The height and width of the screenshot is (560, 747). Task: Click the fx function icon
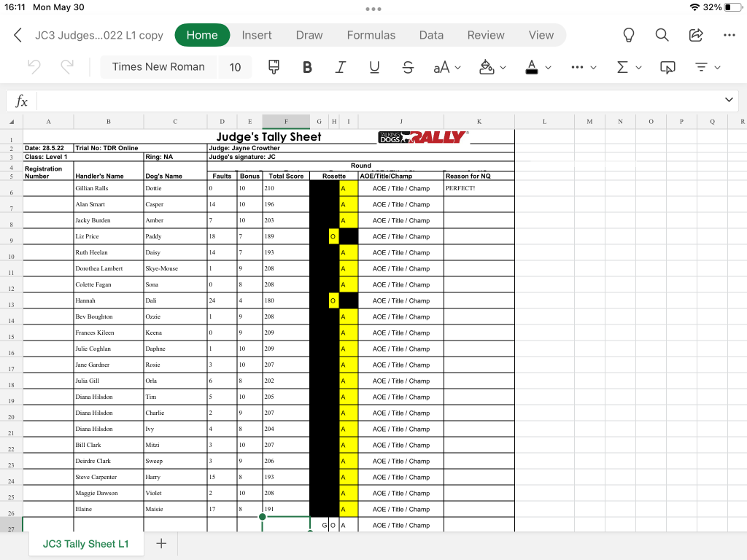click(x=21, y=101)
